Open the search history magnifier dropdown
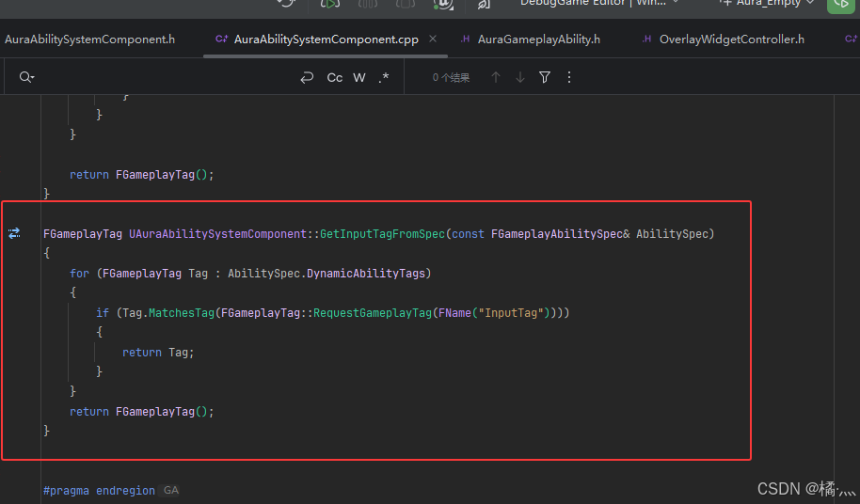 (27, 77)
